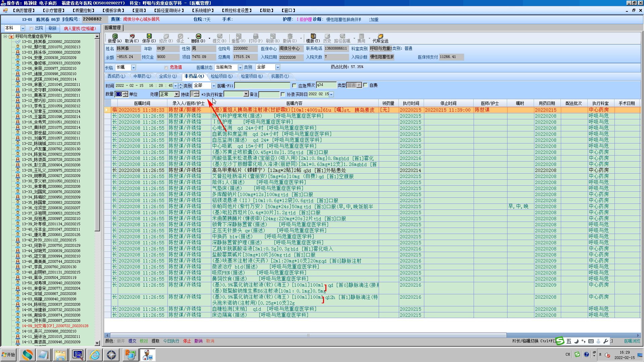Enable the 危急值 checkbox
Viewport: 644px width, 362px height.
[x=166, y=67]
